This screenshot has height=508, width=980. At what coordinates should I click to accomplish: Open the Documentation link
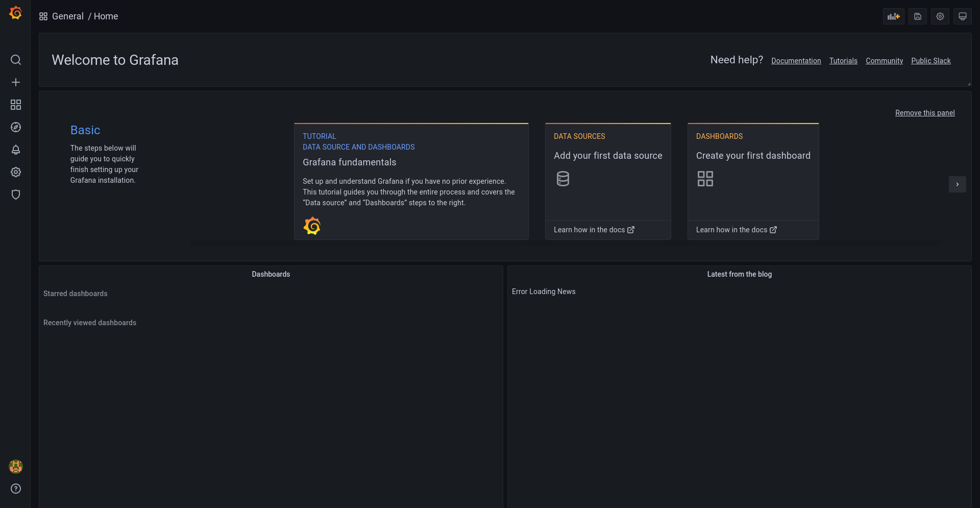[796, 61]
